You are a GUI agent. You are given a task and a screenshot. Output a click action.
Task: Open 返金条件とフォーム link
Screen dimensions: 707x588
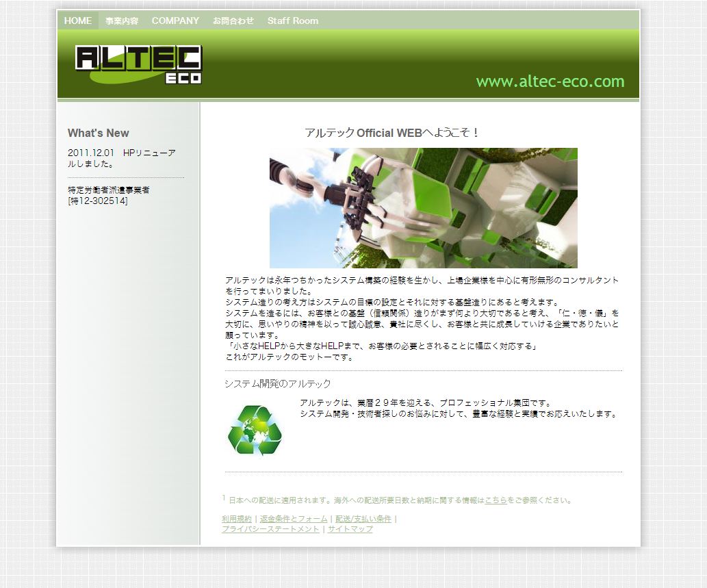[294, 519]
